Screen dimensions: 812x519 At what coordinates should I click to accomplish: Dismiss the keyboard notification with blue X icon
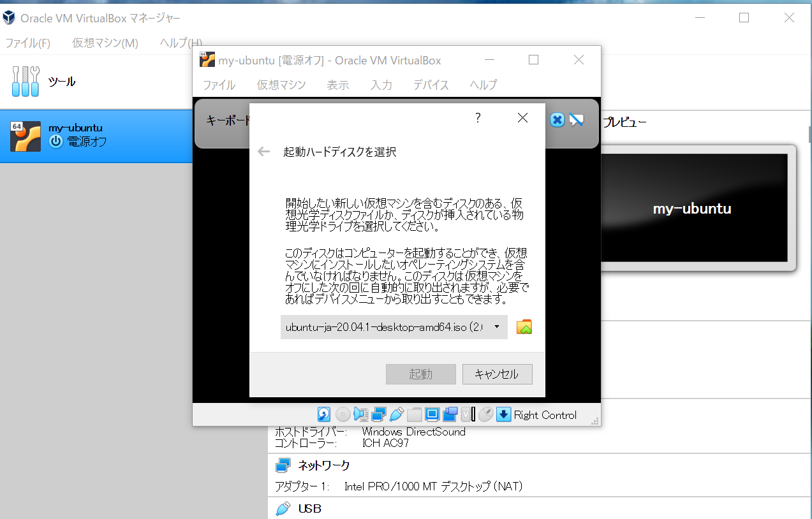557,119
